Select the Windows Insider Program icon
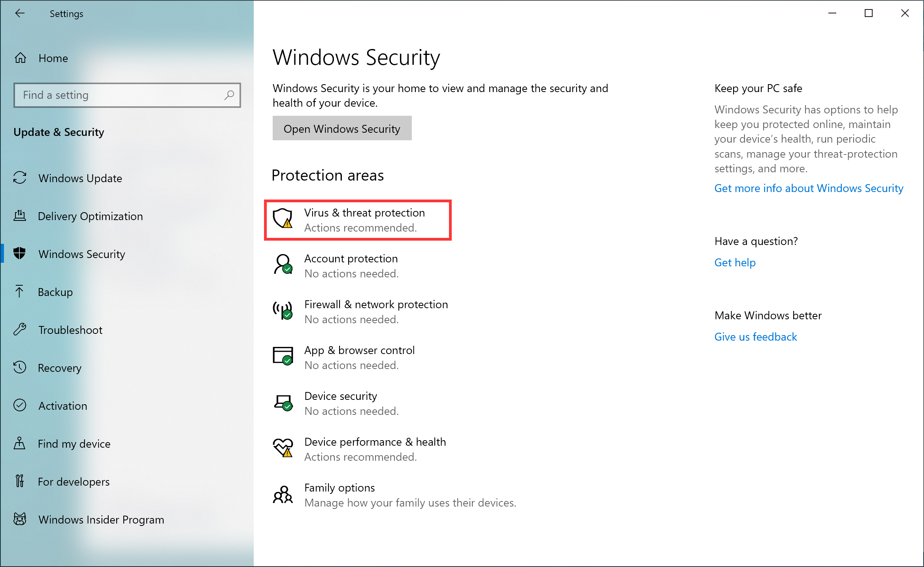 [x=20, y=519]
